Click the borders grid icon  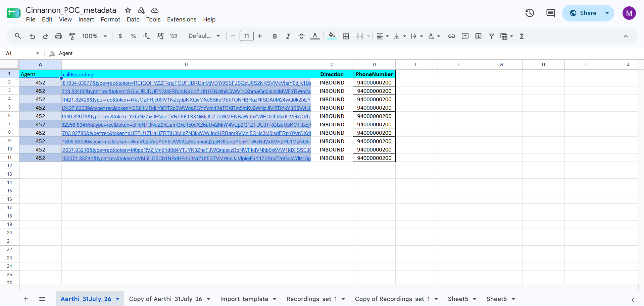[x=346, y=36]
